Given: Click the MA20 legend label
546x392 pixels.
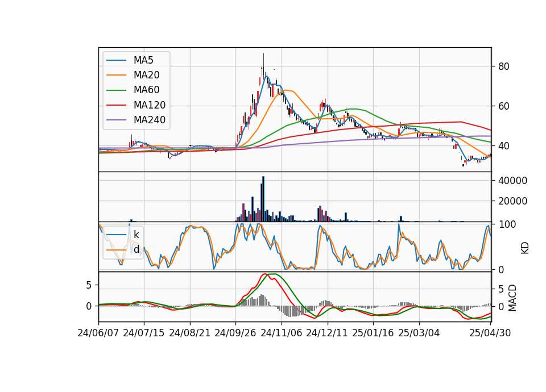Looking at the screenshot, I should tap(146, 75).
